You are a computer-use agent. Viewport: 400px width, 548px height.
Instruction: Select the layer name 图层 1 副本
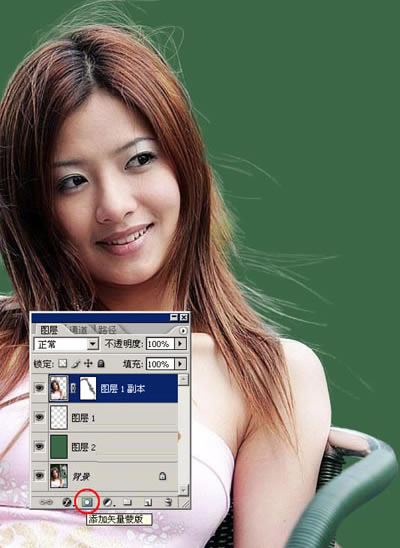[122, 389]
